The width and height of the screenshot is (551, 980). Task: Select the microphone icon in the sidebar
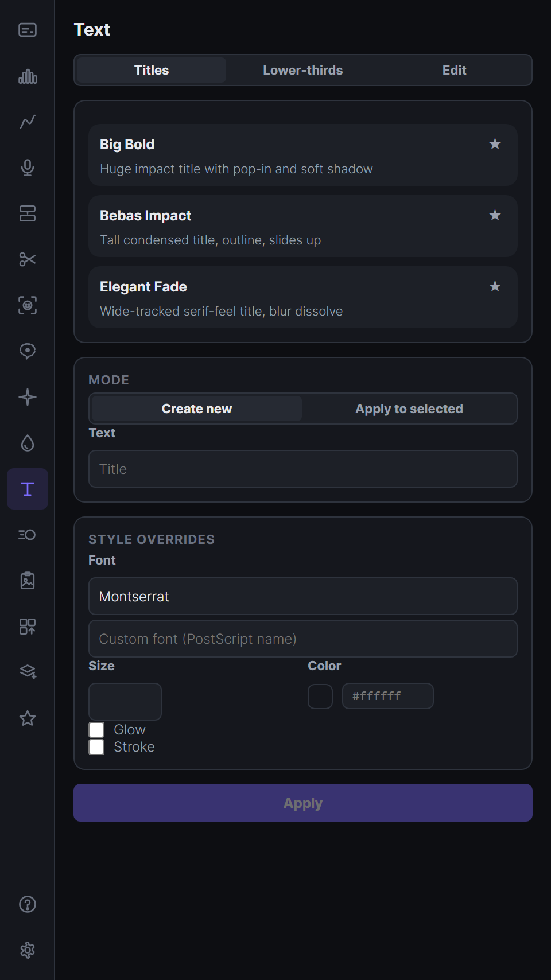point(28,168)
